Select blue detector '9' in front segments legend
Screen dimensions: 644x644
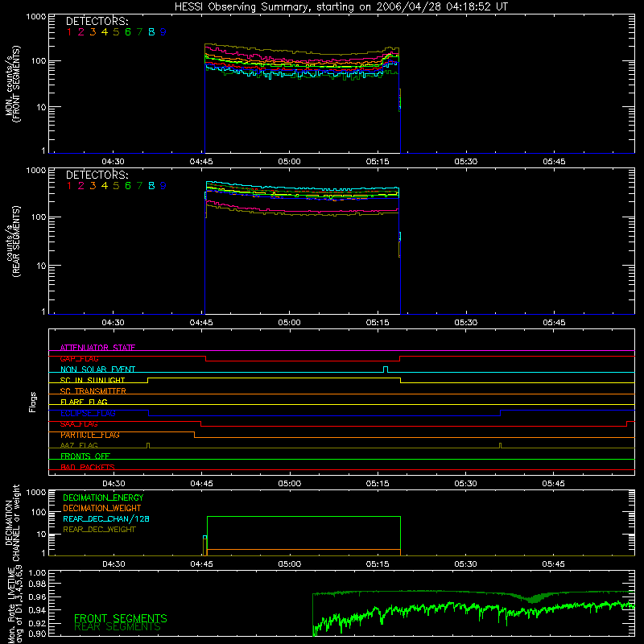tap(163, 32)
